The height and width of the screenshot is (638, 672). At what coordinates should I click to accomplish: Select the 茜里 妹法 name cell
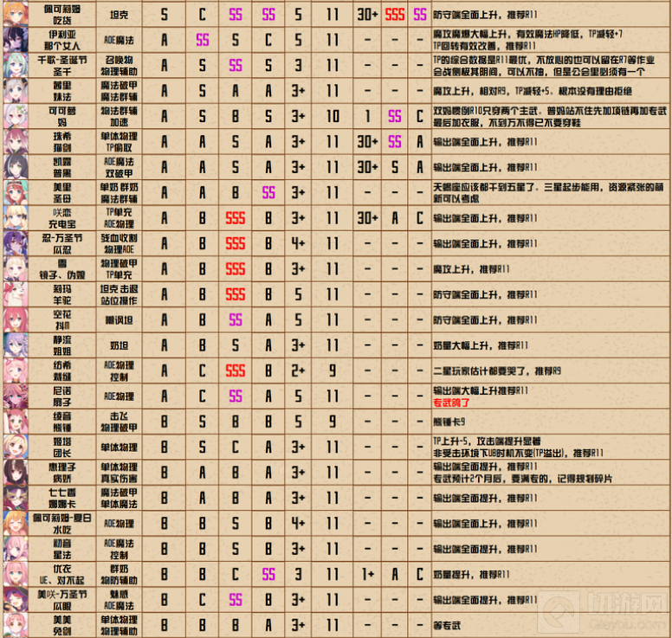pos(62,91)
